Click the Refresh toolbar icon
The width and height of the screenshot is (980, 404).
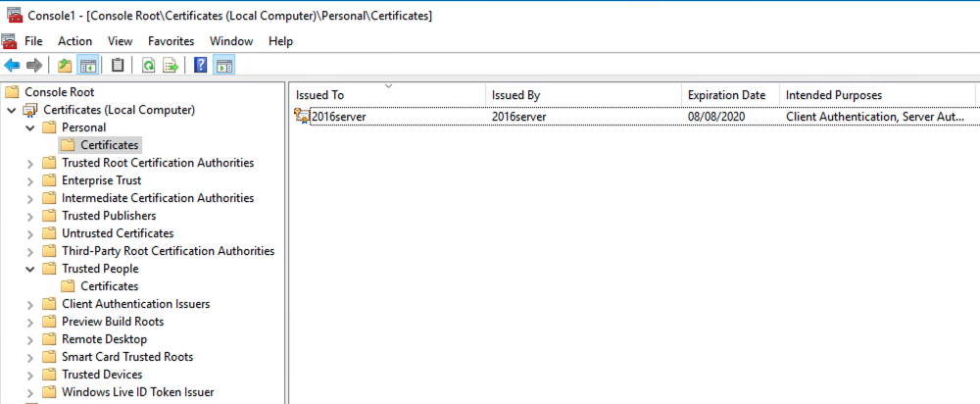[148, 66]
